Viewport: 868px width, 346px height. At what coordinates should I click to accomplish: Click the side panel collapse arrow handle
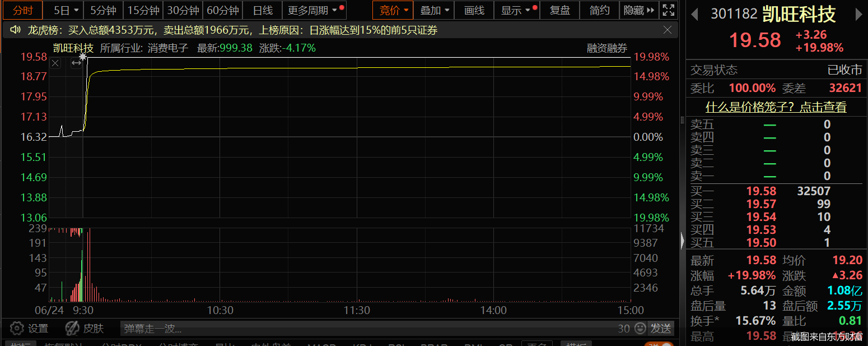(x=682, y=241)
